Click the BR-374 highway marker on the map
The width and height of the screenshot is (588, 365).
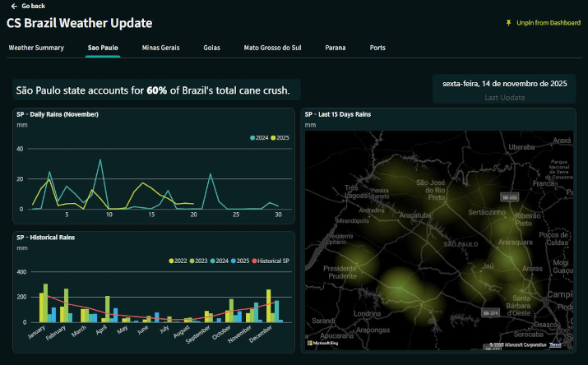click(491, 312)
